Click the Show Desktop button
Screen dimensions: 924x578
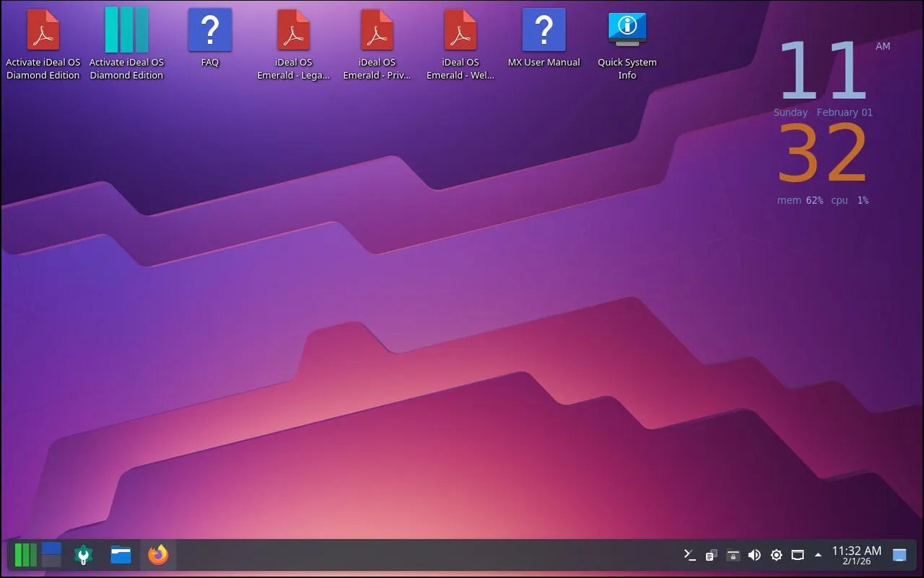(899, 555)
